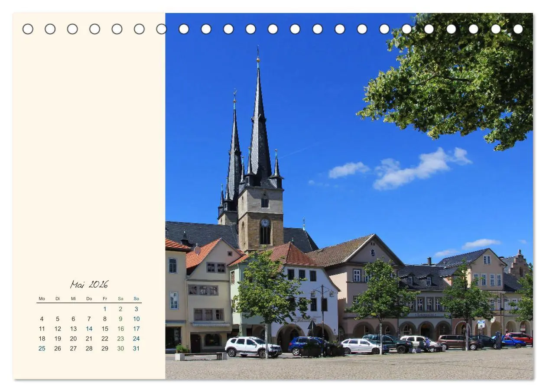Pick date 28 in the calendar

point(89,348)
